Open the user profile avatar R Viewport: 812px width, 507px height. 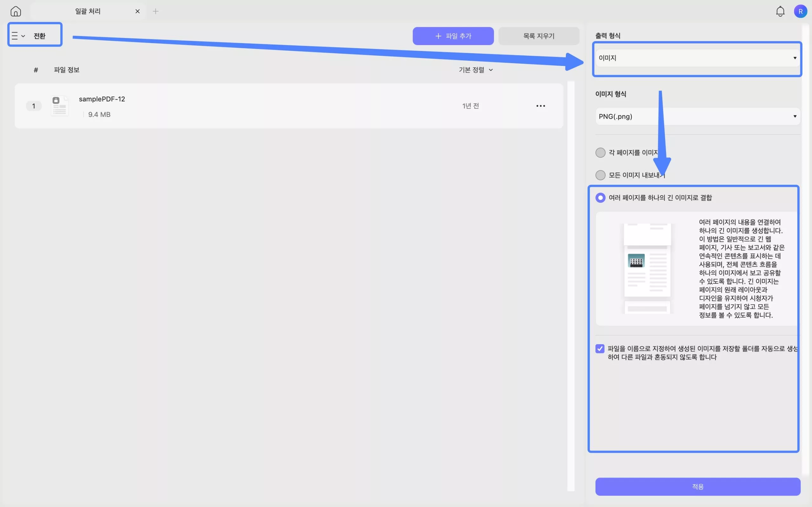pos(800,11)
